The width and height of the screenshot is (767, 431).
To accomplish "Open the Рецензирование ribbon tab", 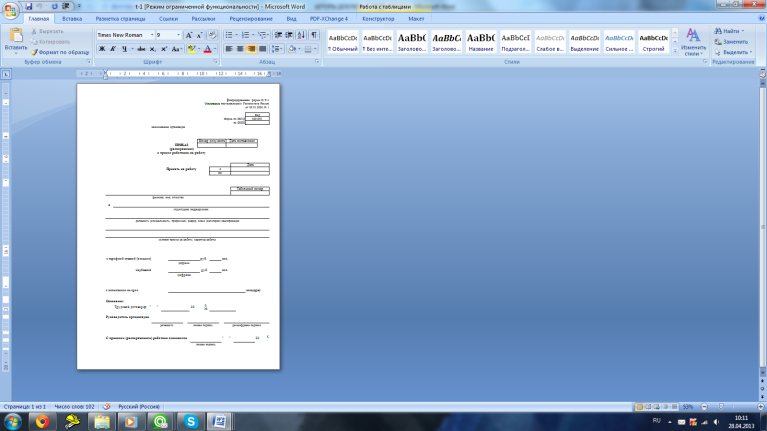I will (251, 19).
